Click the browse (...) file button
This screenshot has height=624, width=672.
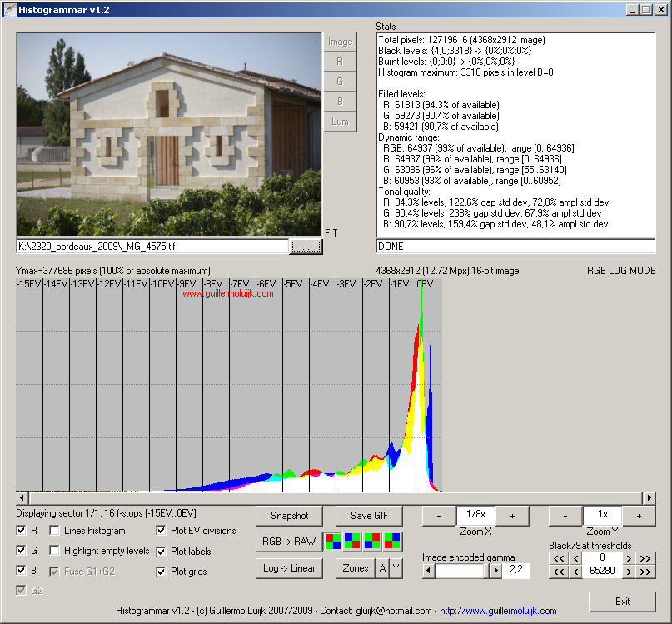(306, 247)
